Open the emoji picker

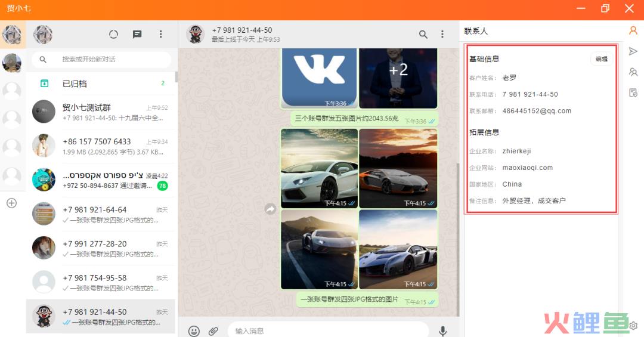[194, 330]
